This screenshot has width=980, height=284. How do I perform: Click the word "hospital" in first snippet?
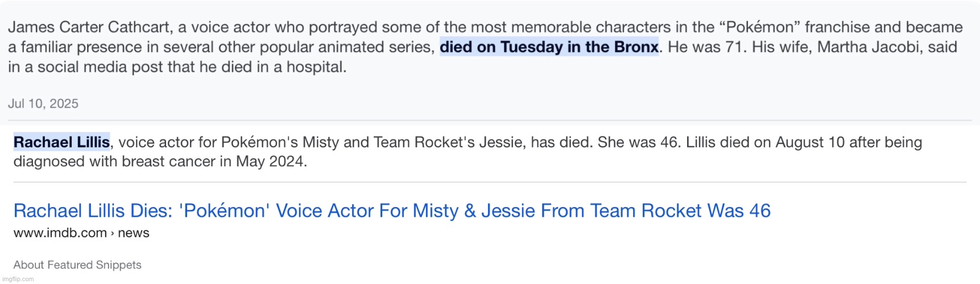pyautogui.click(x=315, y=67)
